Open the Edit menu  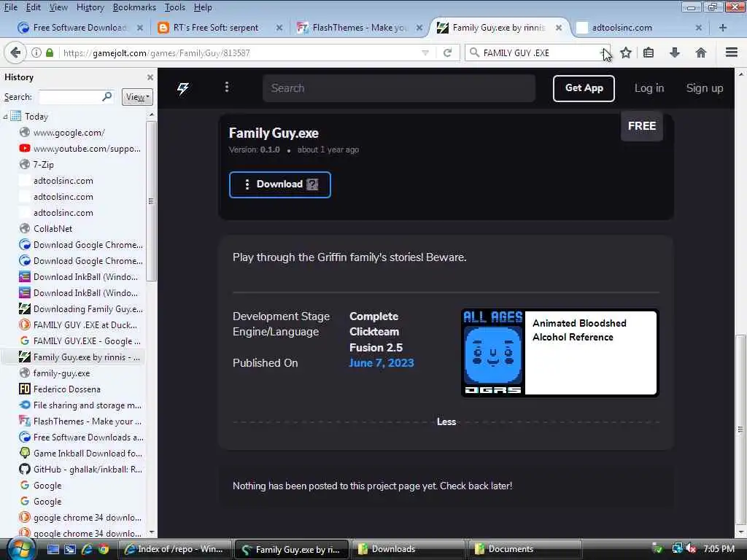(x=34, y=7)
